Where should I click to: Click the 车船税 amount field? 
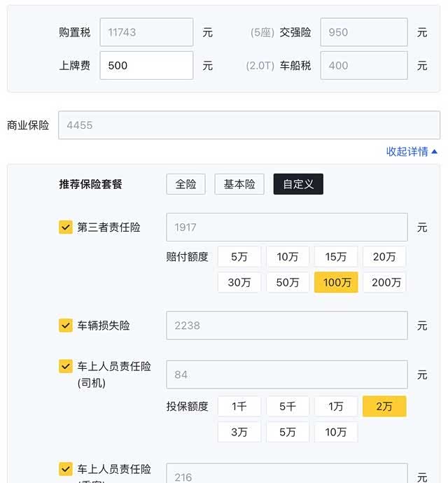coord(363,65)
